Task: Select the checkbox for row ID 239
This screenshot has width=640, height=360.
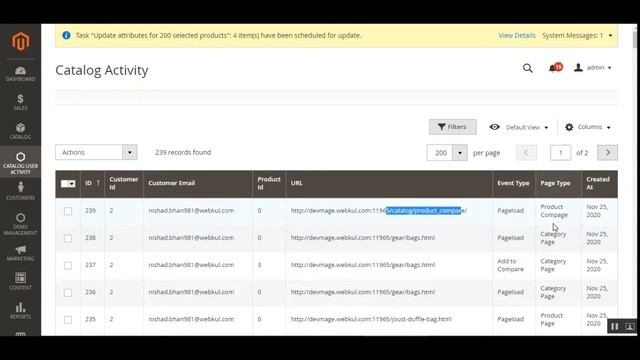Action: [68, 211]
